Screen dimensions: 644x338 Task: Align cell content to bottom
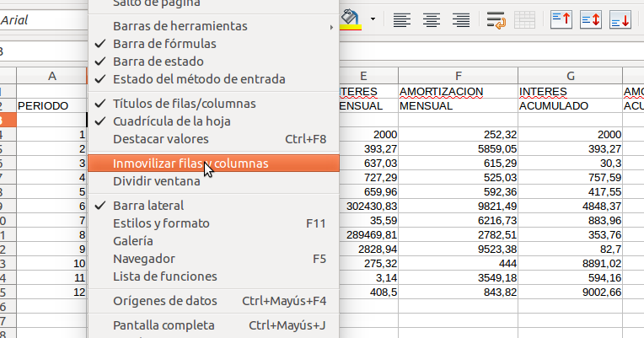coord(620,19)
